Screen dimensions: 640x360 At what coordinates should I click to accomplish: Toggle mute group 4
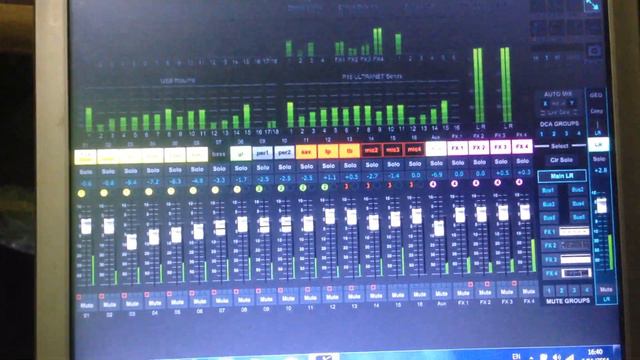click(587, 290)
